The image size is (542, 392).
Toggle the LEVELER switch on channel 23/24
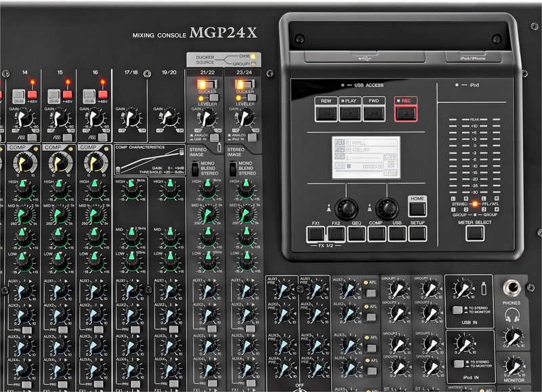click(251, 97)
